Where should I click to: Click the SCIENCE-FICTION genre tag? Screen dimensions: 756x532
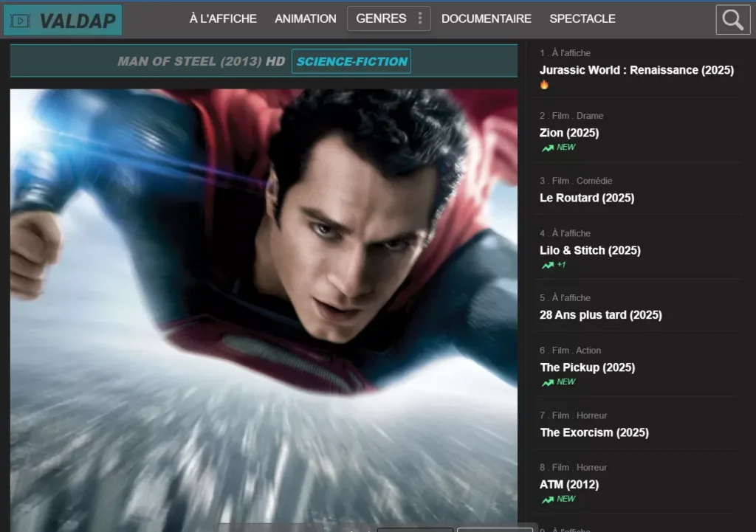[x=351, y=61]
